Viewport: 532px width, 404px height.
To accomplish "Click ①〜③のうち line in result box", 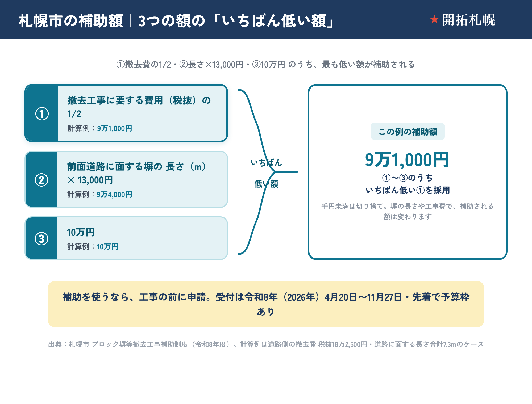I will 408,178.
